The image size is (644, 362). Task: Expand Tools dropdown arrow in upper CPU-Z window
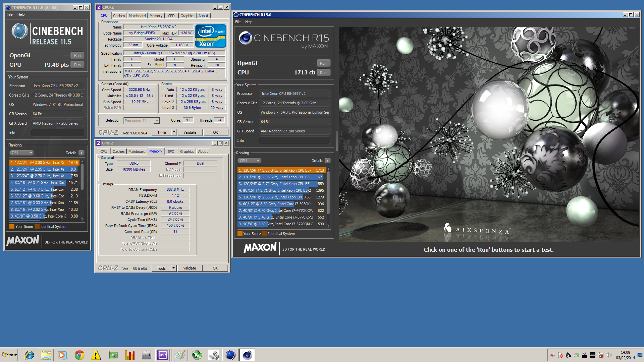pos(174,132)
